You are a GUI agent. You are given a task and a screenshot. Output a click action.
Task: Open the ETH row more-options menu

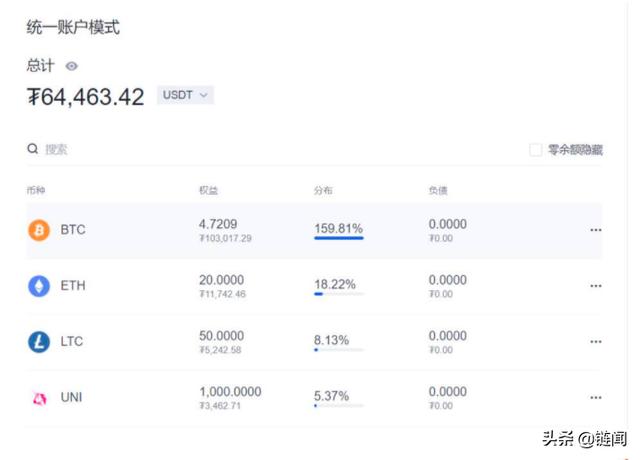point(596,286)
